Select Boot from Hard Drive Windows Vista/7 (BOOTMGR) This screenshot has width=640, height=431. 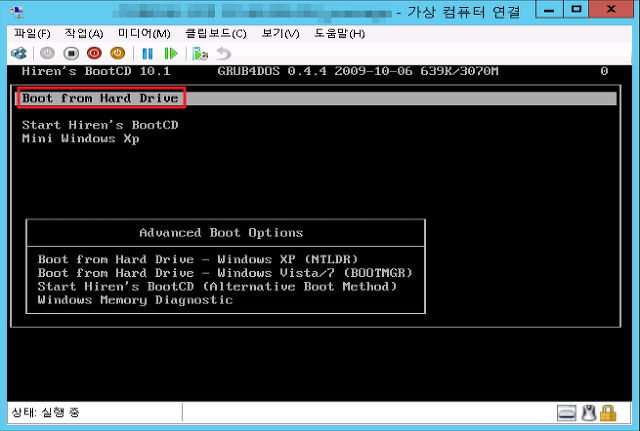[225, 273]
